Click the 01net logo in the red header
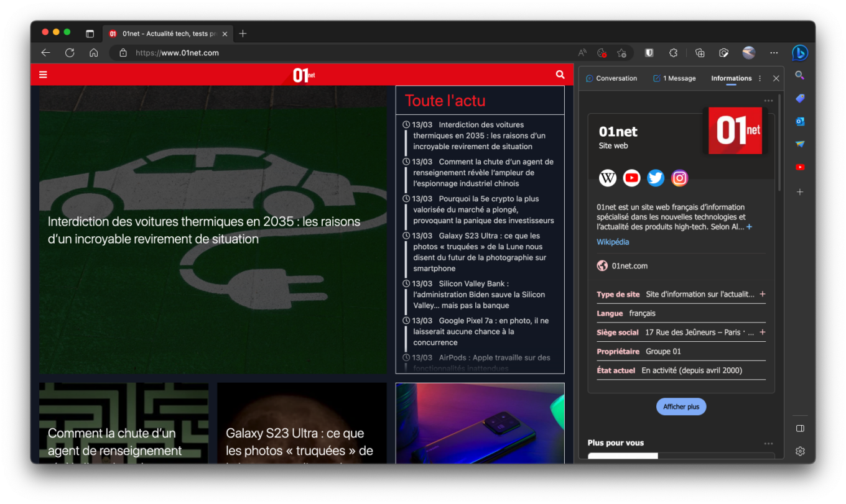Screen dimensions: 846x504 coord(304,75)
